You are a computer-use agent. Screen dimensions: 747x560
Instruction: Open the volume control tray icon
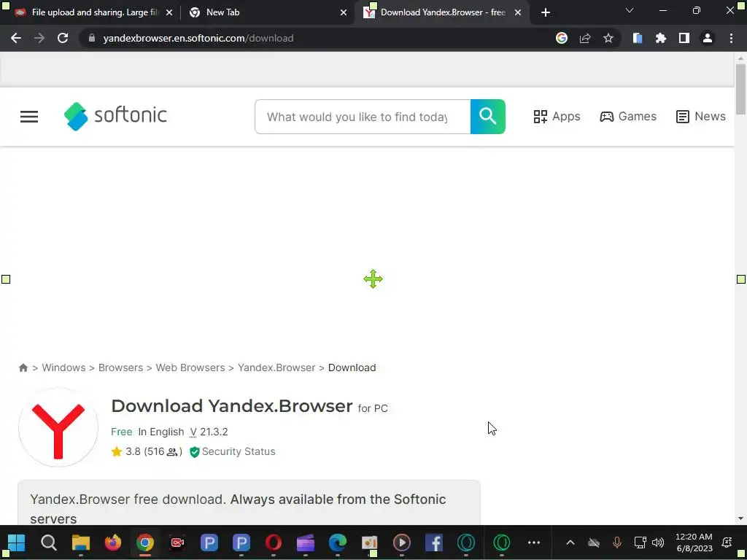click(658, 542)
